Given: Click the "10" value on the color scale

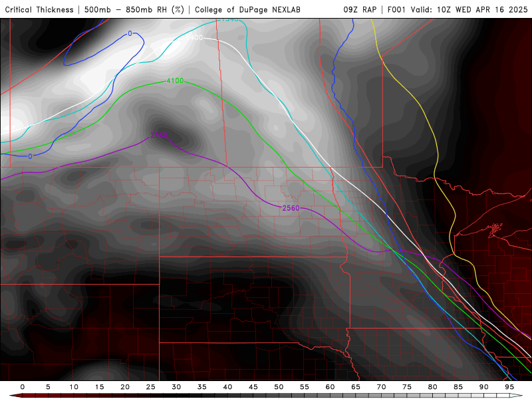Looking at the screenshot, I should click(74, 387).
